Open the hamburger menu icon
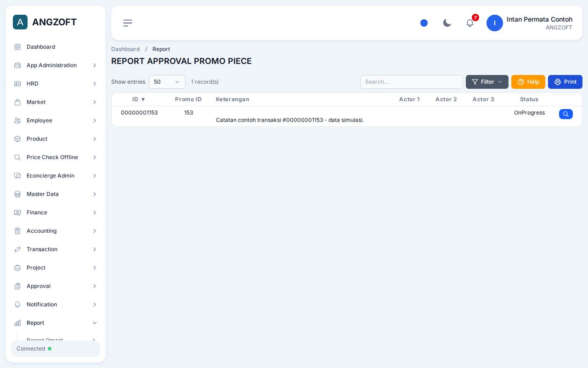 (x=128, y=23)
